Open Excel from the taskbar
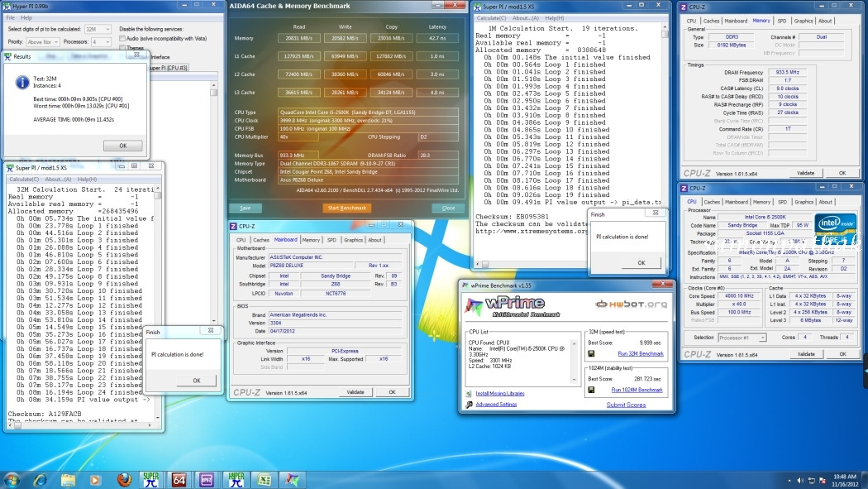The width and height of the screenshot is (868, 489). (264, 480)
